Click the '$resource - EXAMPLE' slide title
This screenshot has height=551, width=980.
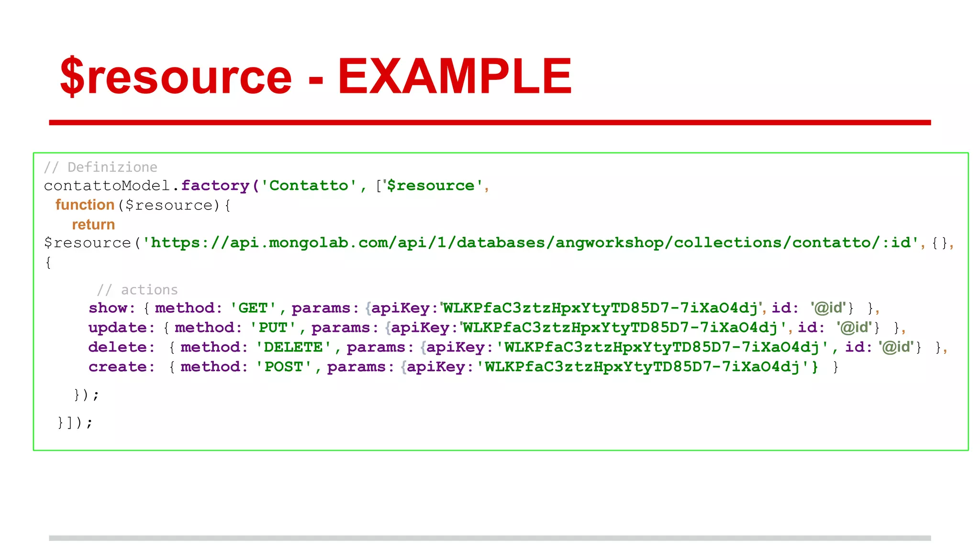point(316,77)
